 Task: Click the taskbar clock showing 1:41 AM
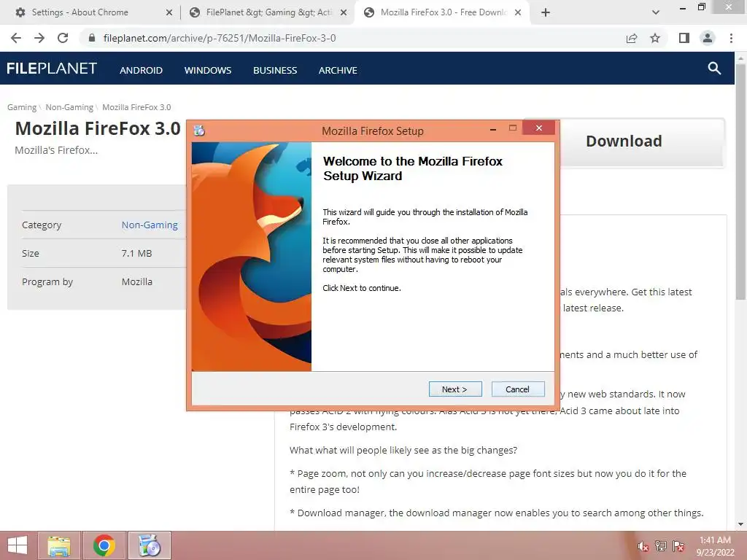pos(715,546)
